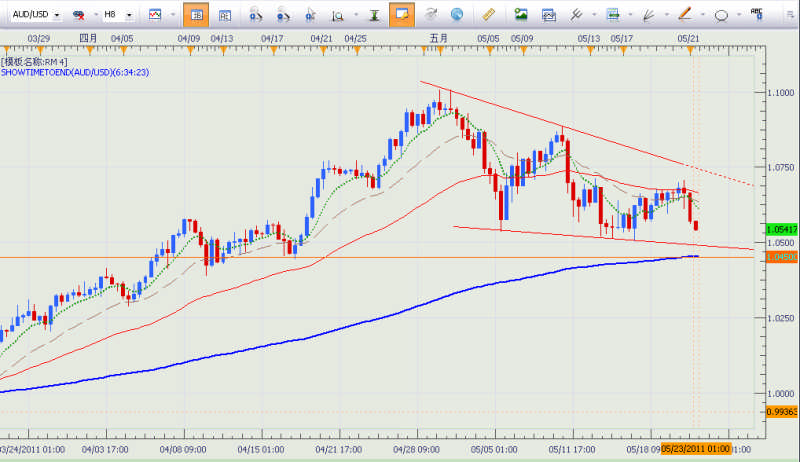800x462 pixels.
Task: Click the orange marker under 04/05
Action: pos(123,50)
